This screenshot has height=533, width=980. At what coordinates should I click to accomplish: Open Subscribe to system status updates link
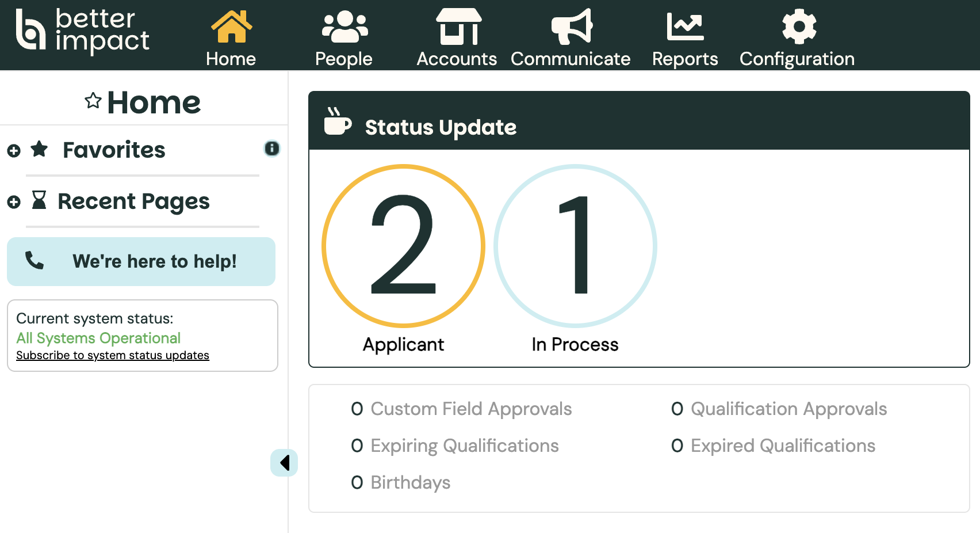click(x=113, y=356)
